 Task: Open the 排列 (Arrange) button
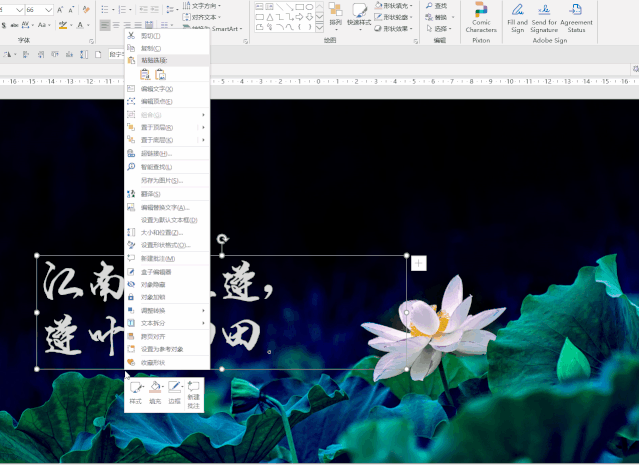pos(335,15)
